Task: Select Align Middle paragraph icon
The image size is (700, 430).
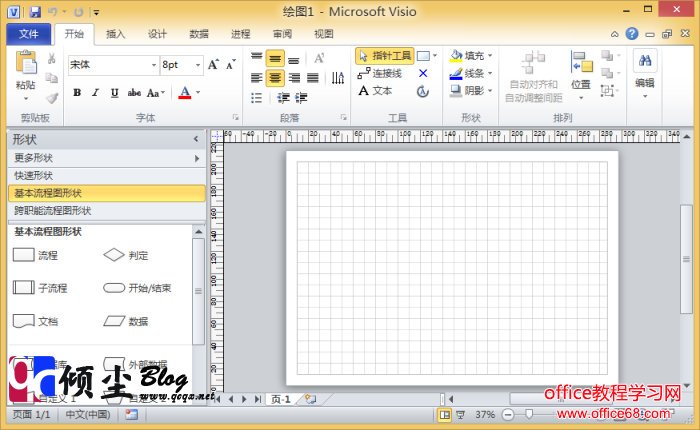Action: (x=275, y=58)
